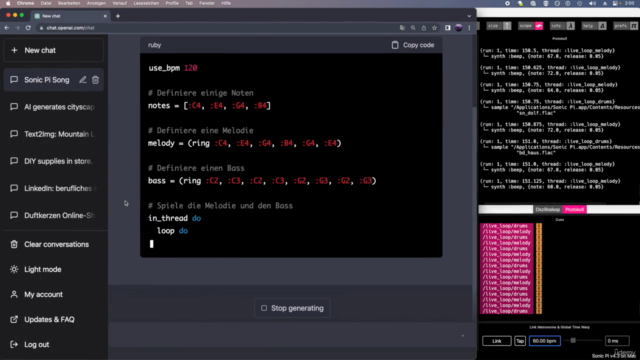Open the DIY supplies in store conversation
Screen dimensions: 640x360
point(53,161)
